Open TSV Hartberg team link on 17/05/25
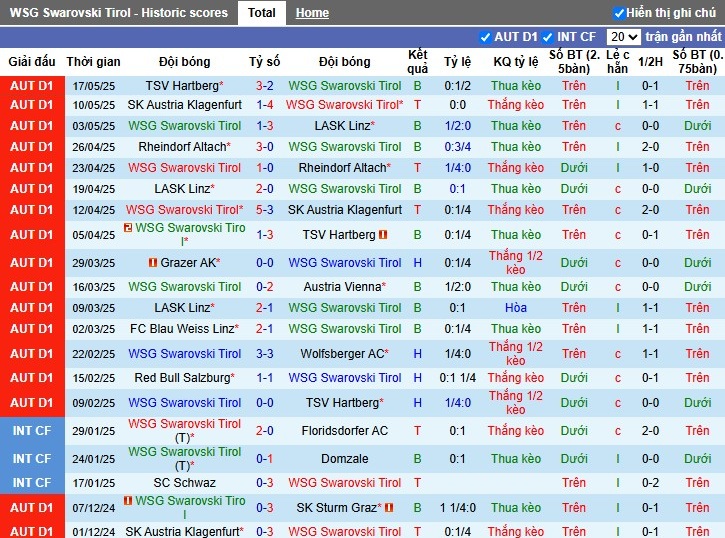 point(182,86)
